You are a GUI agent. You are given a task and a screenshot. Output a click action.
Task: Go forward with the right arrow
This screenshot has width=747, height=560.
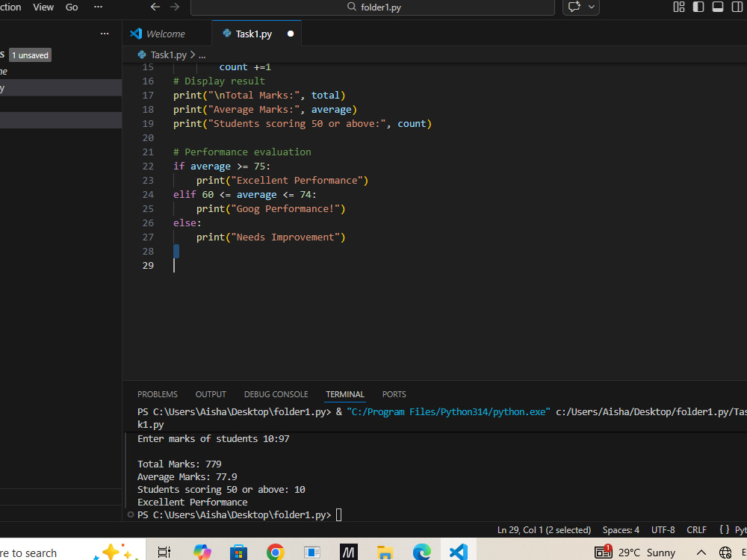pyautogui.click(x=175, y=7)
